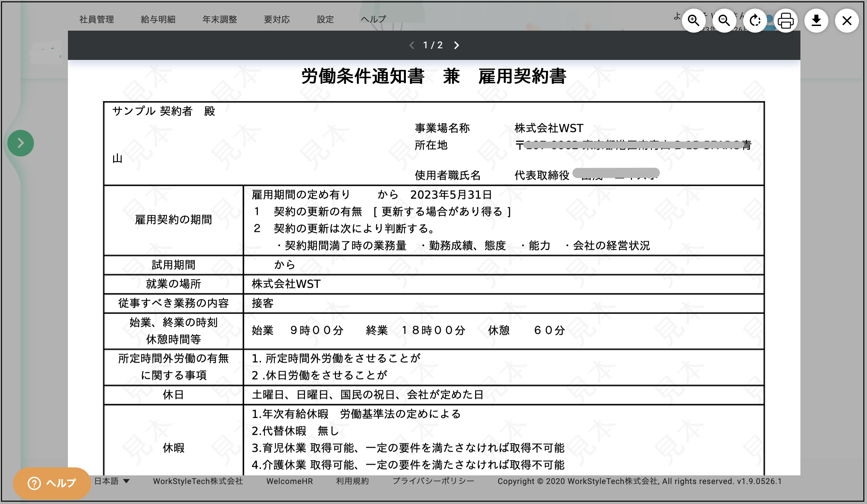Viewport: 867px width, 504px height.
Task: Click 1.年次有給休暇 line
Action: 356,414
